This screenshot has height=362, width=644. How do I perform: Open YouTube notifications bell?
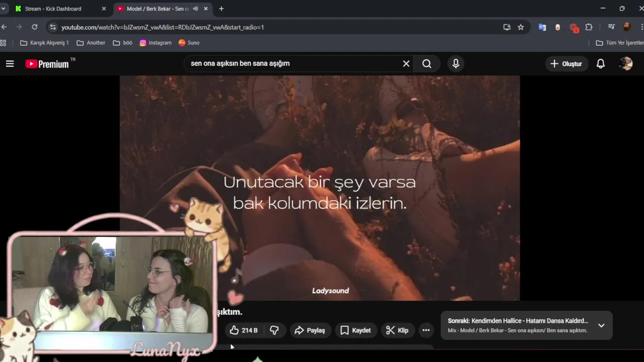pos(601,64)
